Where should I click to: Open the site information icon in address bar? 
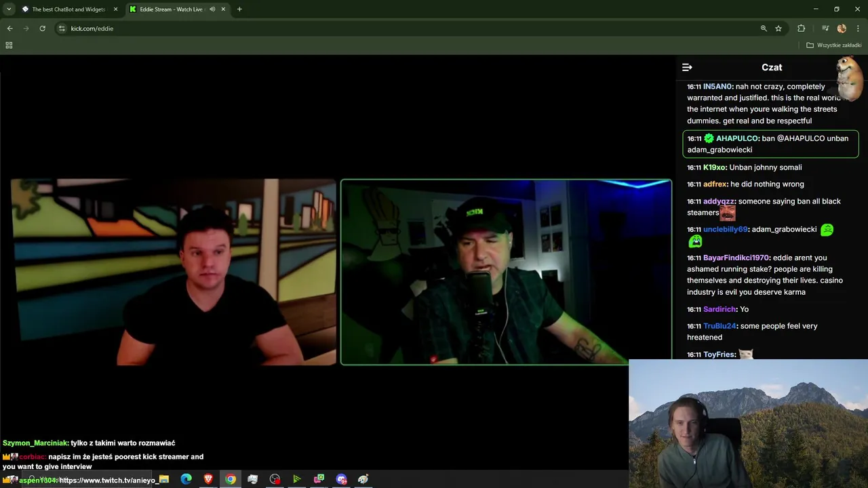[62, 28]
